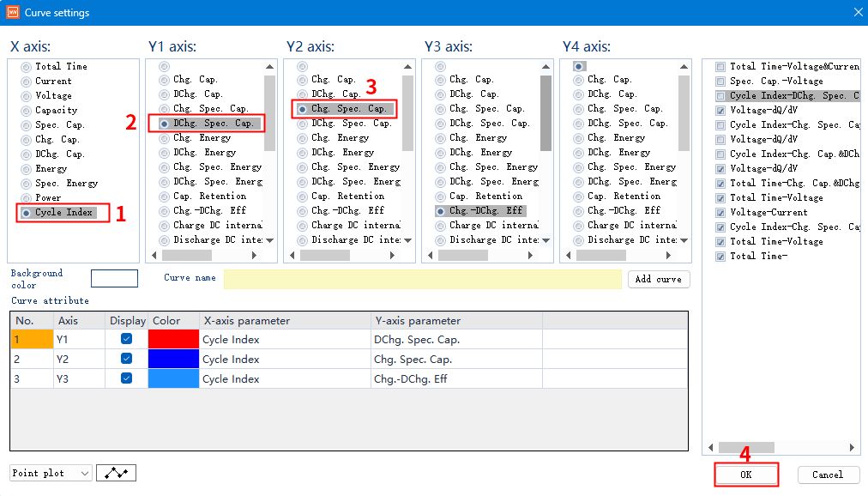
Task: Click the line-with-markers plot style icon
Action: point(117,473)
